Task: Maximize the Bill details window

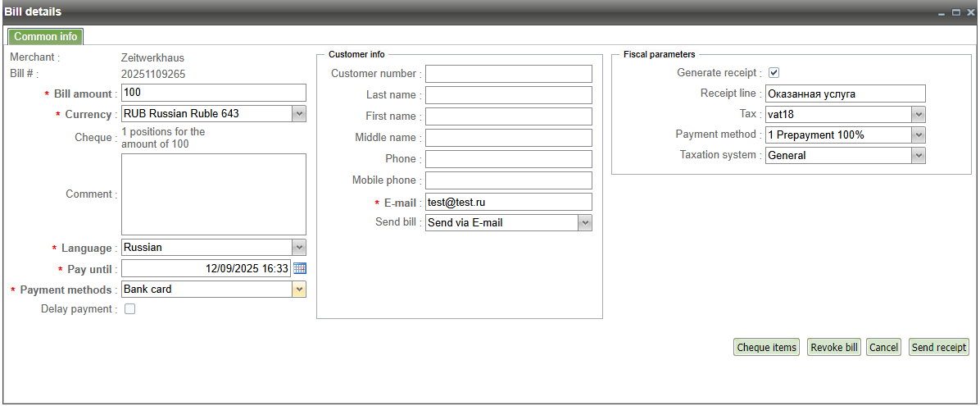Action: pyautogui.click(x=955, y=12)
